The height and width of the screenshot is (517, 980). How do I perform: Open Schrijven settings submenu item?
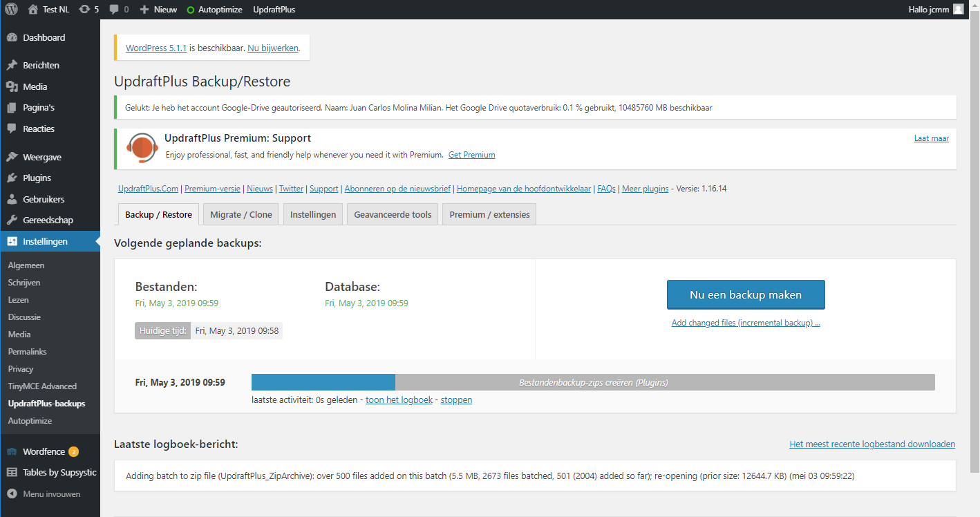pyautogui.click(x=24, y=283)
